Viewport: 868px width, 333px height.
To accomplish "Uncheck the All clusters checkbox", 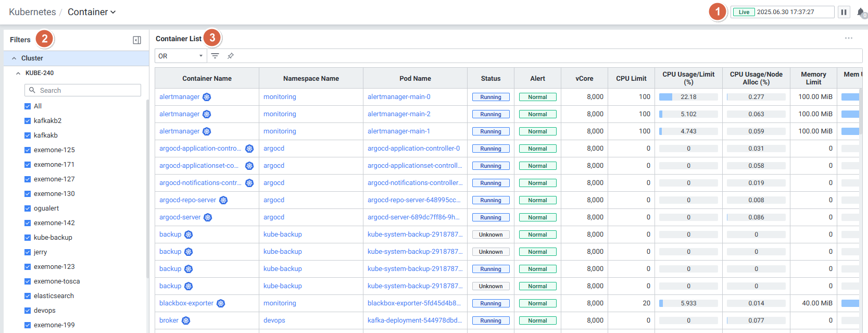I will [x=28, y=106].
